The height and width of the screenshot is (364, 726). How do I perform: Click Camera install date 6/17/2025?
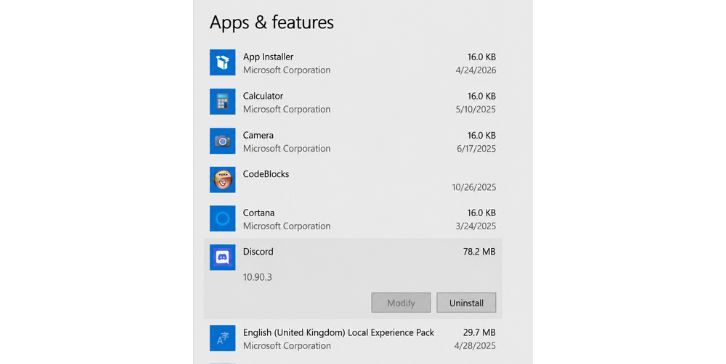click(476, 149)
